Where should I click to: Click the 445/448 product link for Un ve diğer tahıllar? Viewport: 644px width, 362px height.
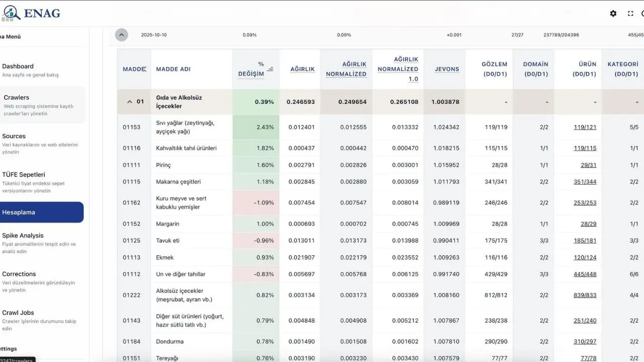coord(585,274)
